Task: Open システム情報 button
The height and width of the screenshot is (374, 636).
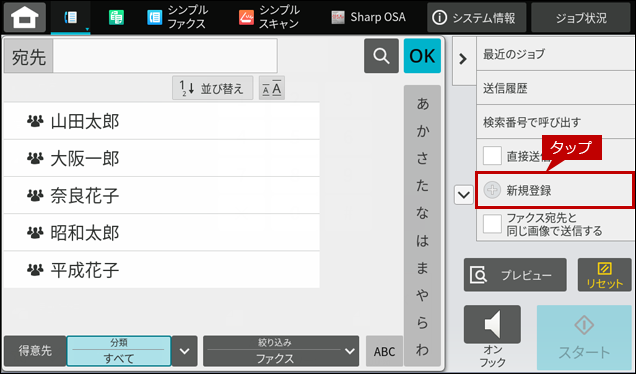Action: point(477,17)
